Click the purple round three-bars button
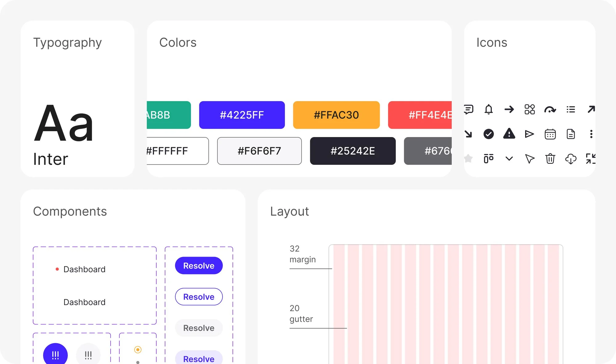The width and height of the screenshot is (616, 364). (55, 354)
